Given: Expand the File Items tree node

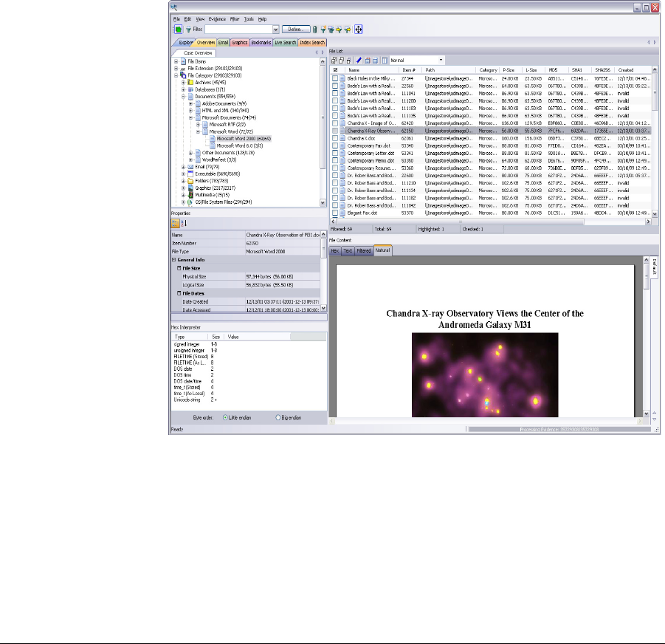Looking at the screenshot, I should [176, 61].
